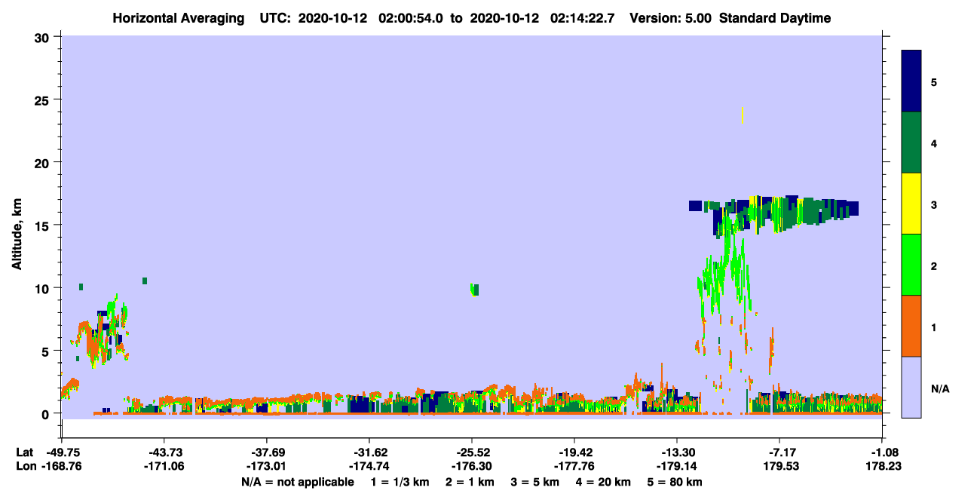This screenshot has height=503, width=980.
Task: Click the yellow color bar segment labeled 3
Action: pos(911,204)
